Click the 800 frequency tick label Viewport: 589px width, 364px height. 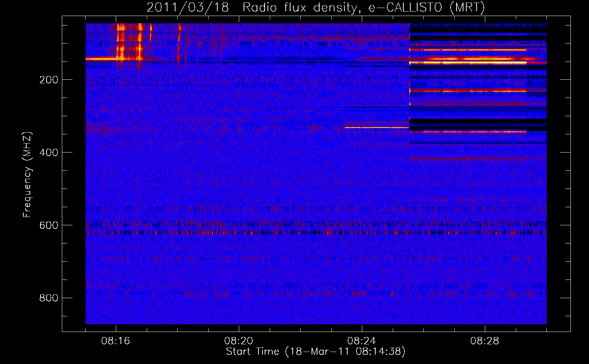coord(49,298)
